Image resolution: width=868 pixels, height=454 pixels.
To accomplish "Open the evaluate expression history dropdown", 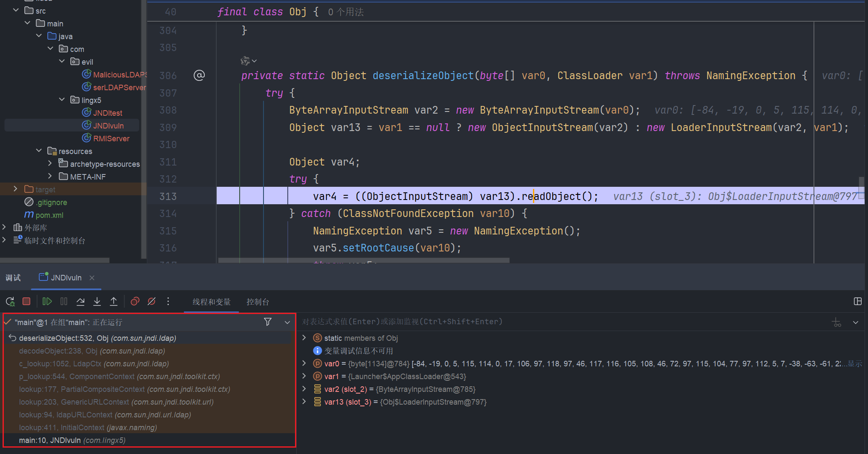I will click(856, 322).
